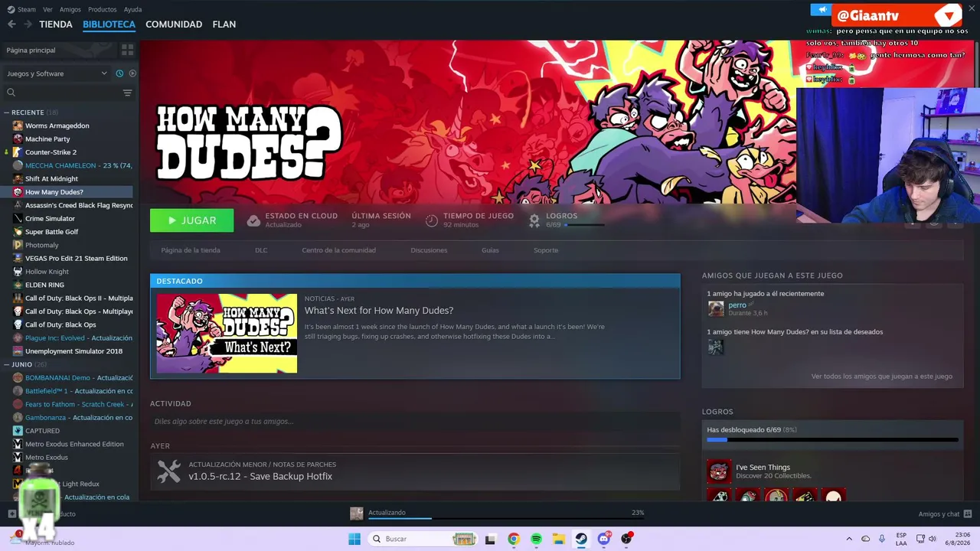Open Página de la tienda link
This screenshot has width=980, height=551.
(x=191, y=250)
